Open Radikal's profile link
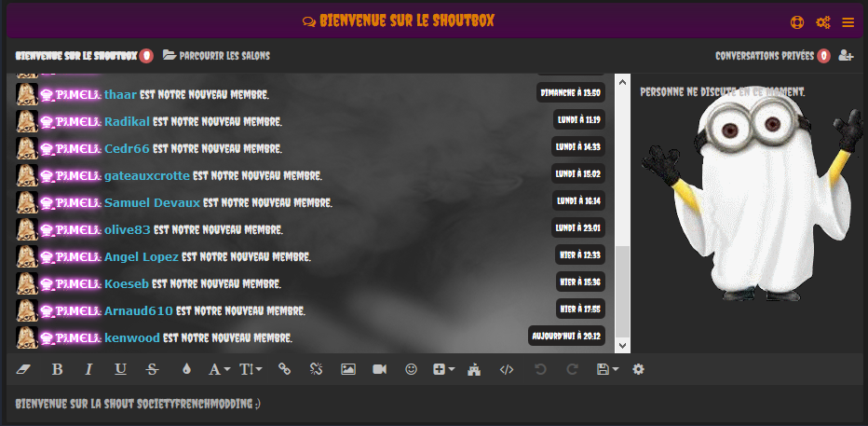Screen dimensions: 868x426 click(x=127, y=122)
